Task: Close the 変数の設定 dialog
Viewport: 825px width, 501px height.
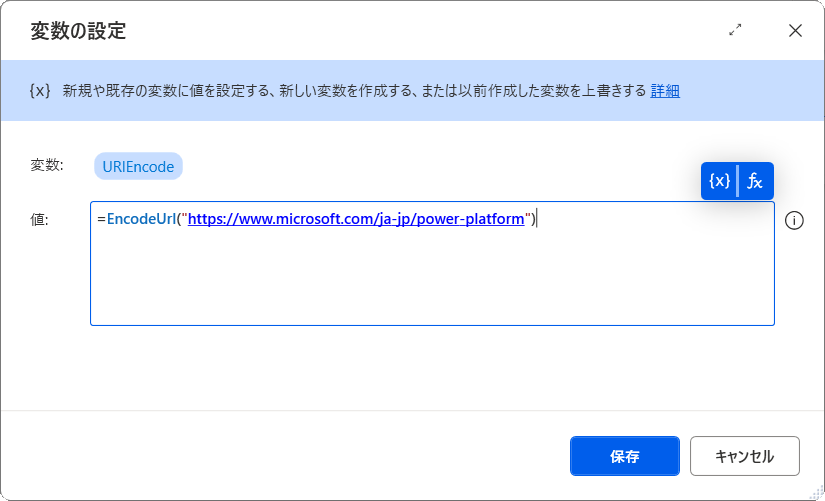Action: (795, 31)
